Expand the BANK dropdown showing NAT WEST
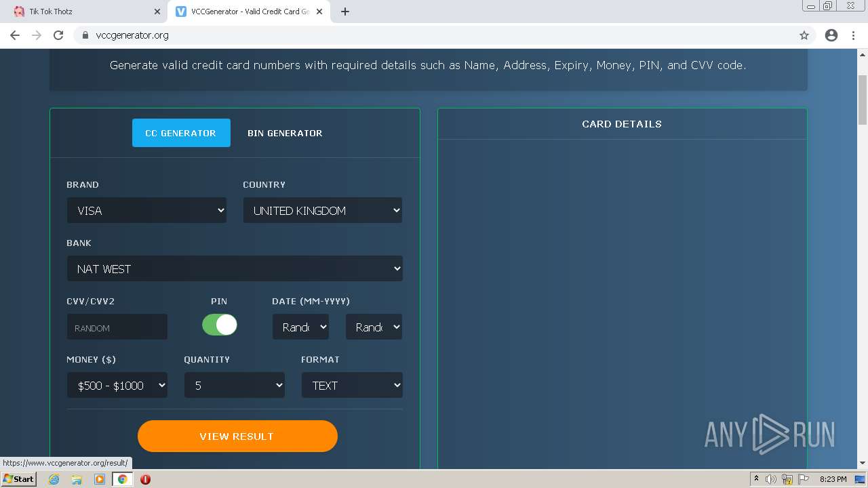This screenshot has width=868, height=488. pos(235,269)
